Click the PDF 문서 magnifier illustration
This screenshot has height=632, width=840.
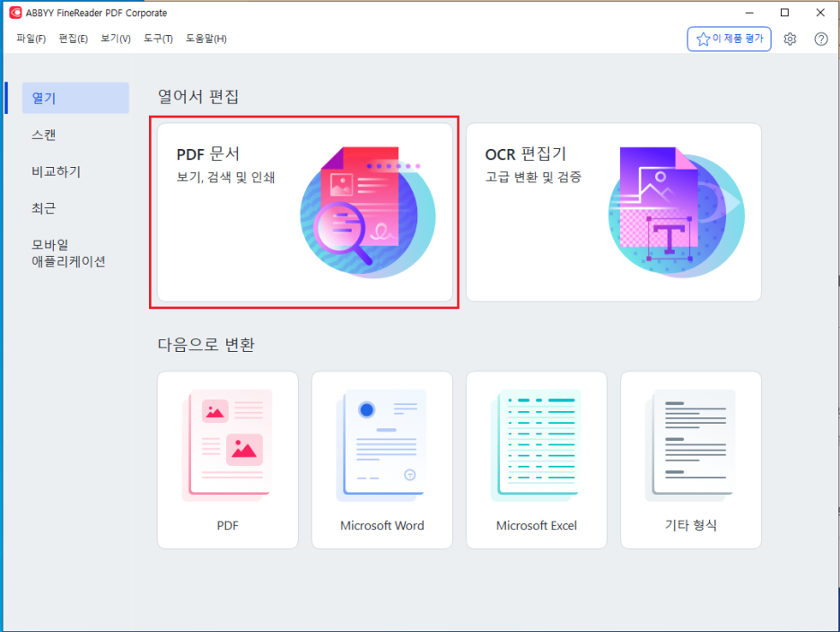pos(368,212)
